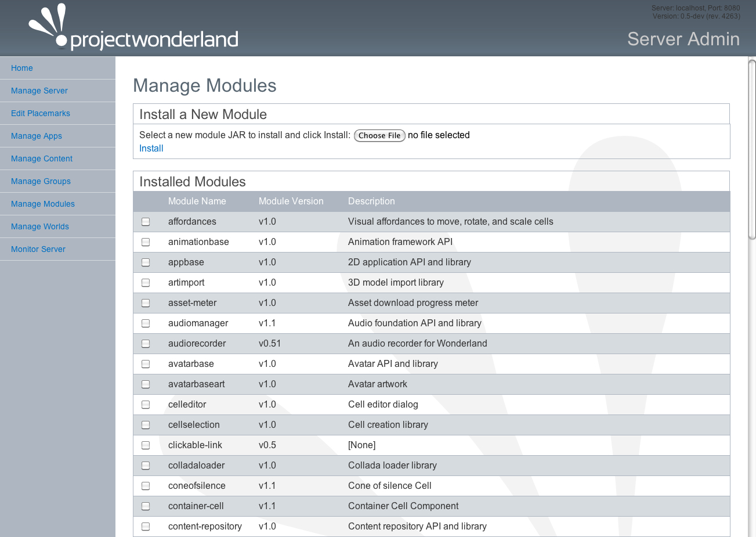Open Manage Content section

pos(42,158)
